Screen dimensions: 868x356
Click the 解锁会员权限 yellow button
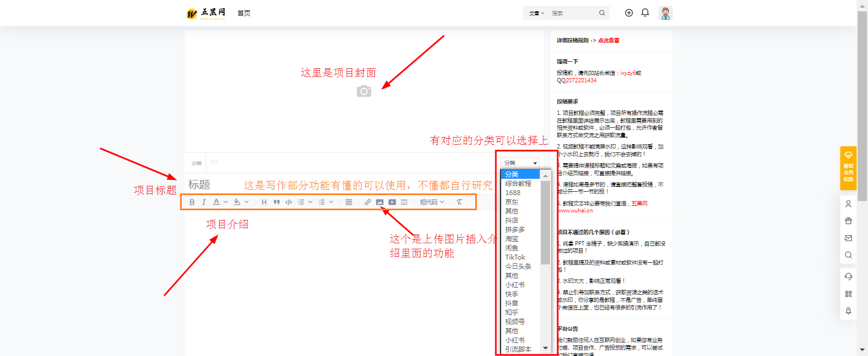(848, 168)
